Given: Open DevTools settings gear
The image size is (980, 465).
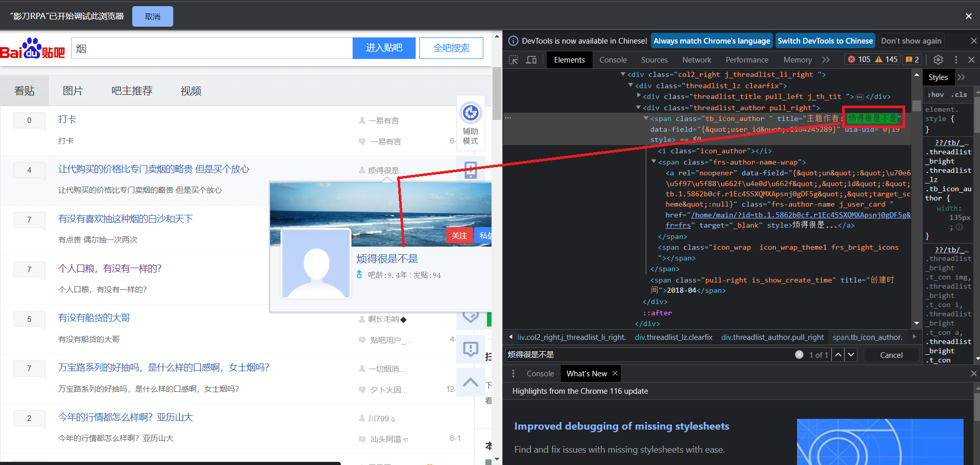Looking at the screenshot, I should (x=938, y=60).
